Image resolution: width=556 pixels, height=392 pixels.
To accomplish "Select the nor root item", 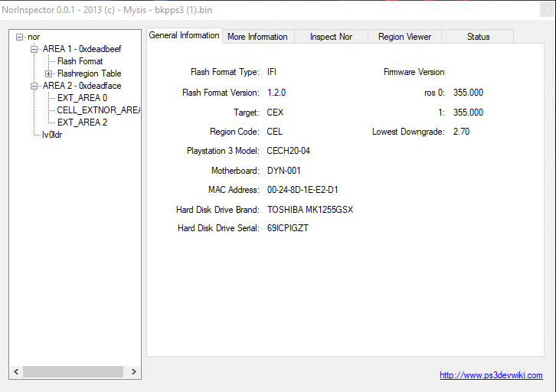I will click(34, 37).
